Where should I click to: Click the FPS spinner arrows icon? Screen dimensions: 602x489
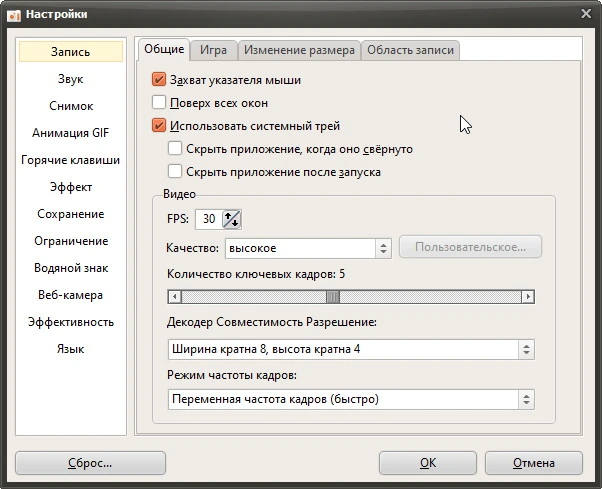pyautogui.click(x=232, y=219)
